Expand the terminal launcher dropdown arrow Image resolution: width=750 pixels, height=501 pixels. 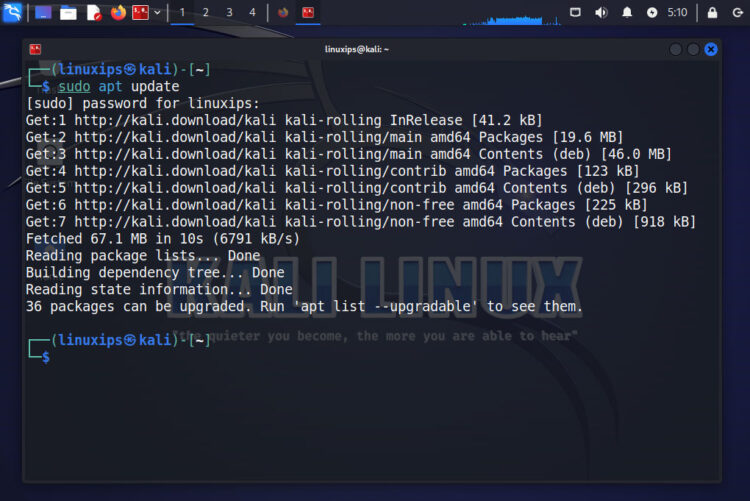[157, 12]
